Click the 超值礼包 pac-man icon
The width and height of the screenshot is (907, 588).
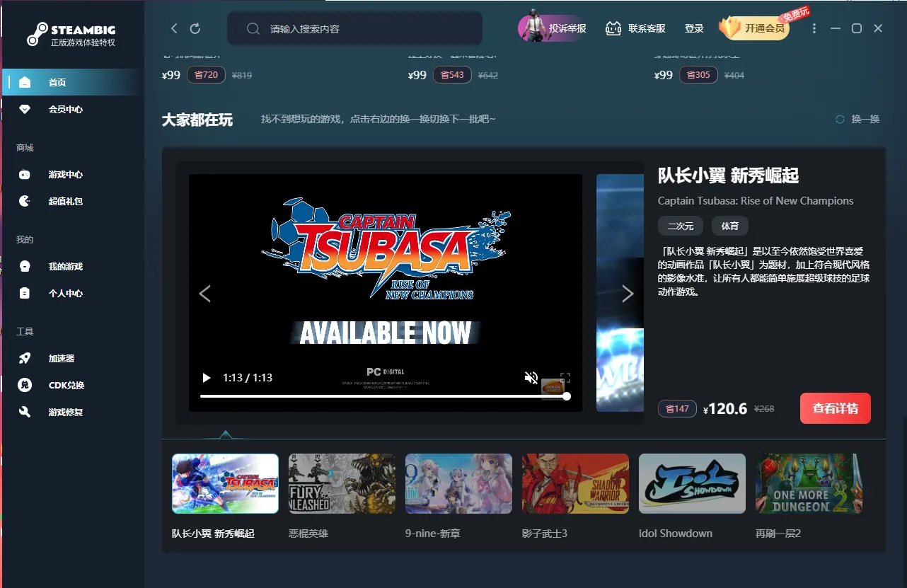pos(25,201)
